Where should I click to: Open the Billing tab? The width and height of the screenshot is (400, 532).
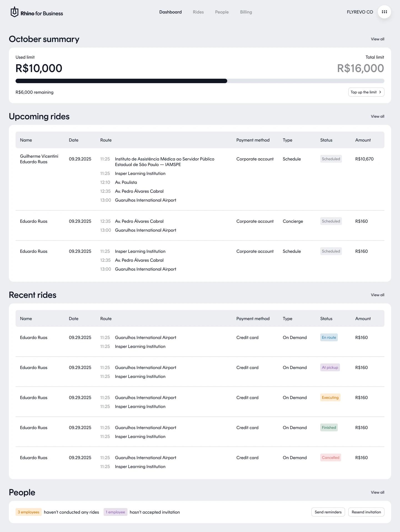click(x=246, y=12)
